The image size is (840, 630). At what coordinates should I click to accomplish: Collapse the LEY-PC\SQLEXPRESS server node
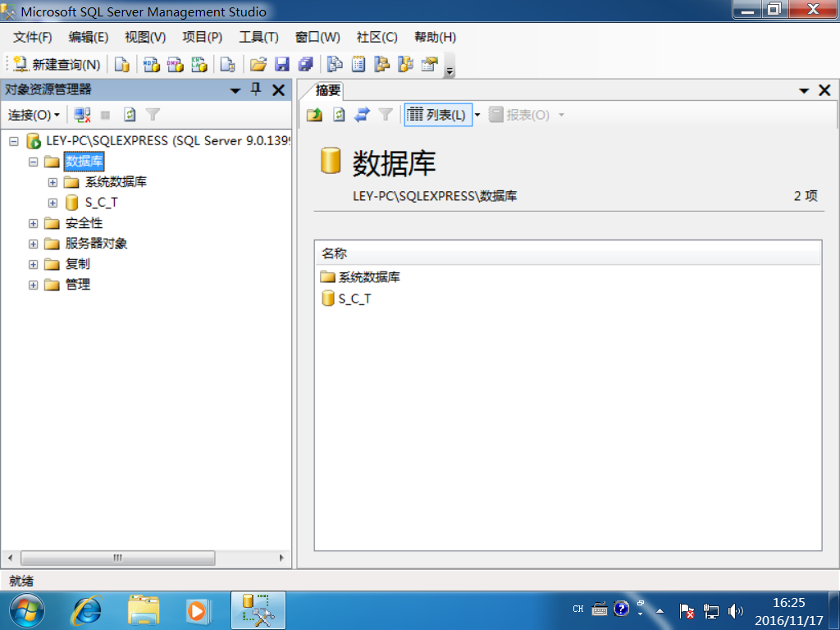[x=14, y=141]
